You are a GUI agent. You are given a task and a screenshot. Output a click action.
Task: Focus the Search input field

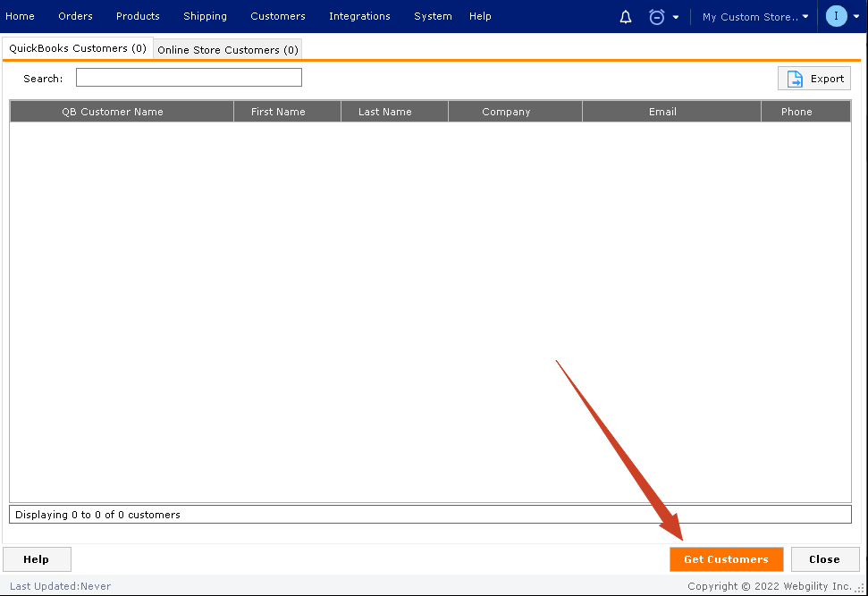[189, 78]
